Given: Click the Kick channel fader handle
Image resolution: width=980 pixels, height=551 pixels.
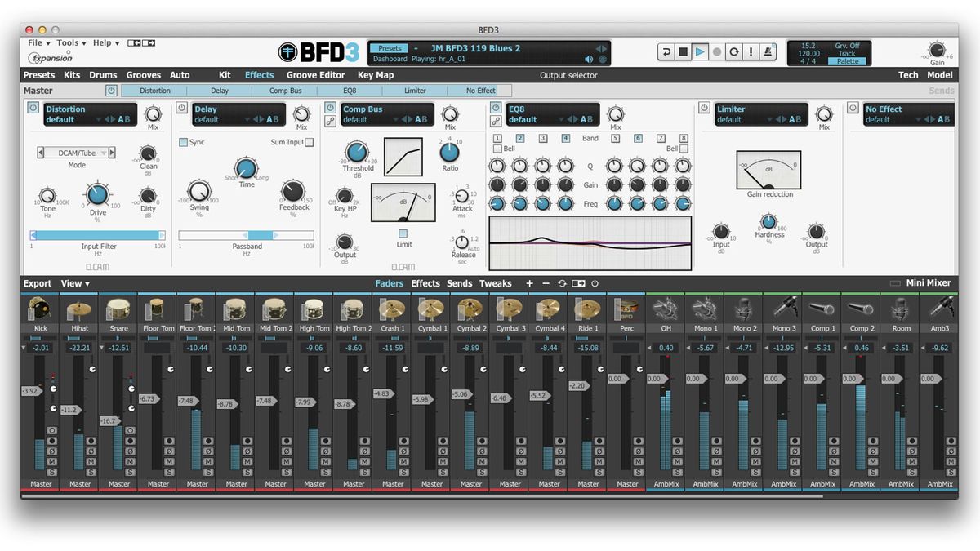Looking at the screenshot, I should (31, 391).
